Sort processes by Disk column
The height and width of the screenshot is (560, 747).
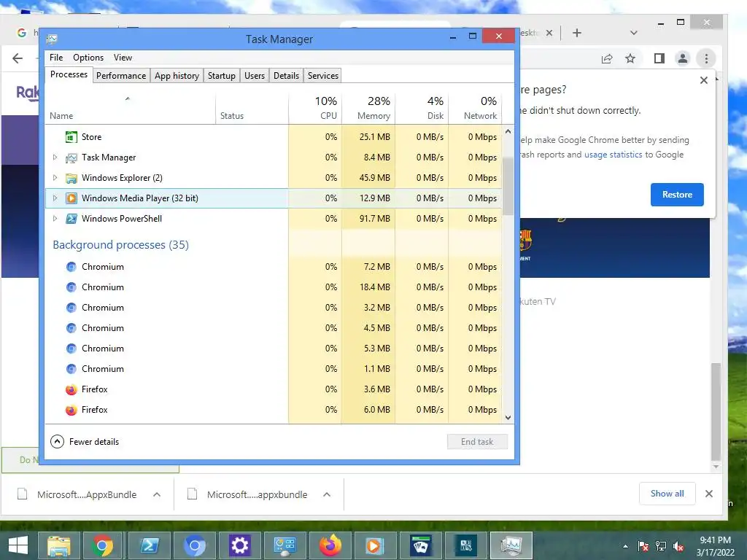coord(422,108)
